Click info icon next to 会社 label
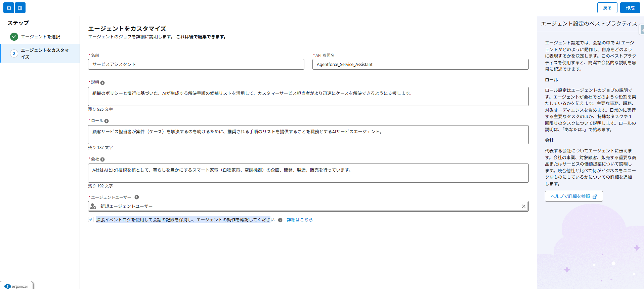The height and width of the screenshot is (289, 644). (102, 159)
